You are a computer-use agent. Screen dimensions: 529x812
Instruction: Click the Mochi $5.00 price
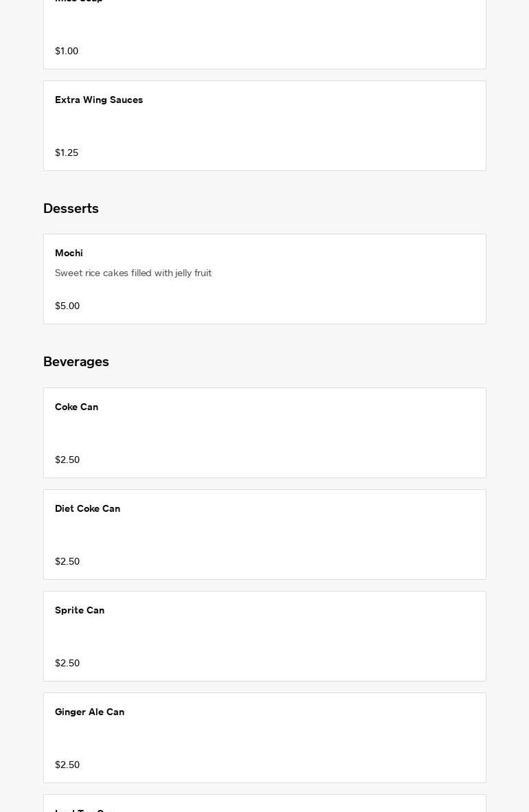coord(67,306)
